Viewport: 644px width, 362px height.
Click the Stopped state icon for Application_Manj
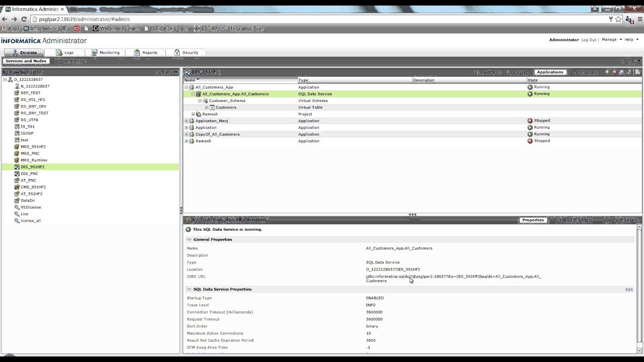pos(530,121)
